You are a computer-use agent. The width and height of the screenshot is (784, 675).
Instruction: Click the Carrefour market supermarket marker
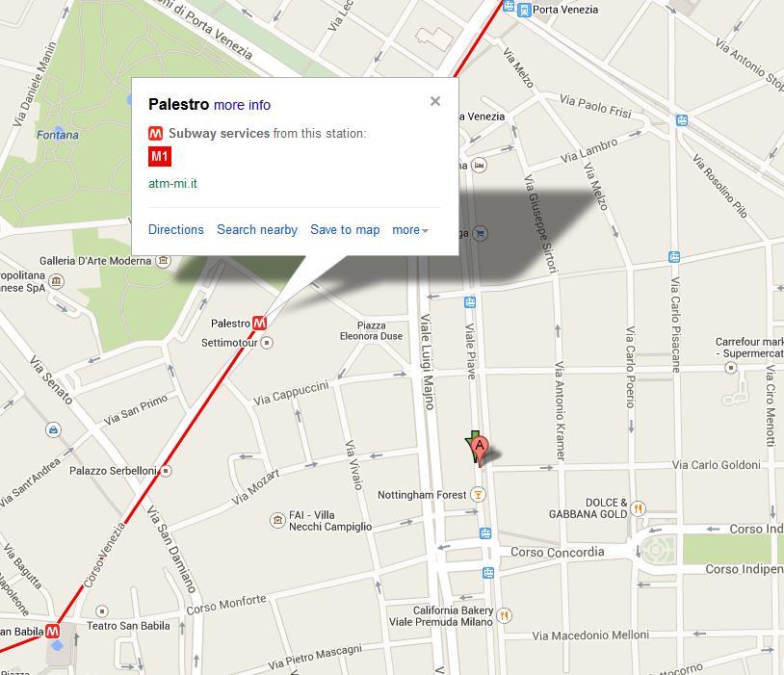(731, 368)
